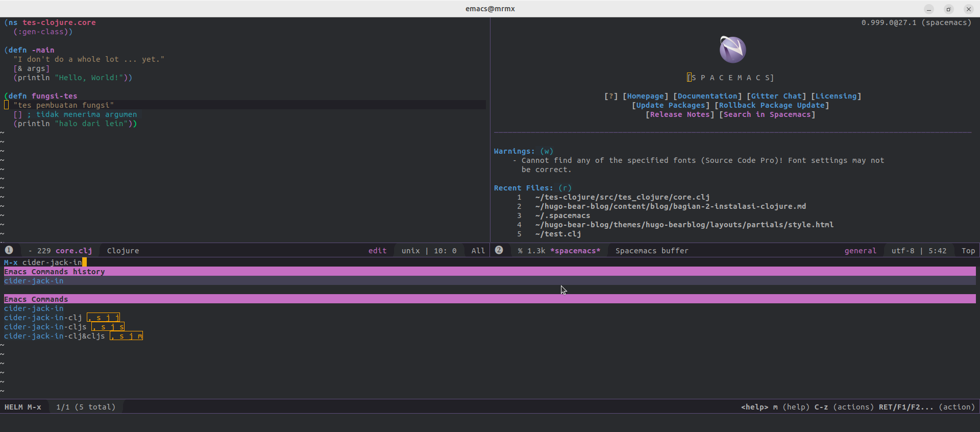
Task: Select cider-jack-in-clj command
Action: pos(43,318)
